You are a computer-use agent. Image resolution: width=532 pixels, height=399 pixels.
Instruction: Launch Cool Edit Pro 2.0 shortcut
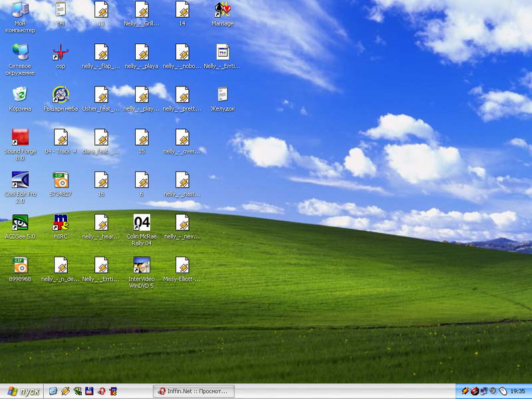20,180
